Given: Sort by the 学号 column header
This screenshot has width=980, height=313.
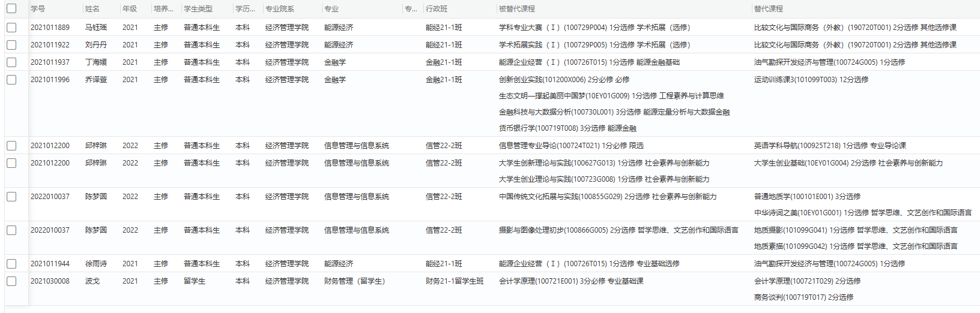Looking at the screenshot, I should point(38,9).
